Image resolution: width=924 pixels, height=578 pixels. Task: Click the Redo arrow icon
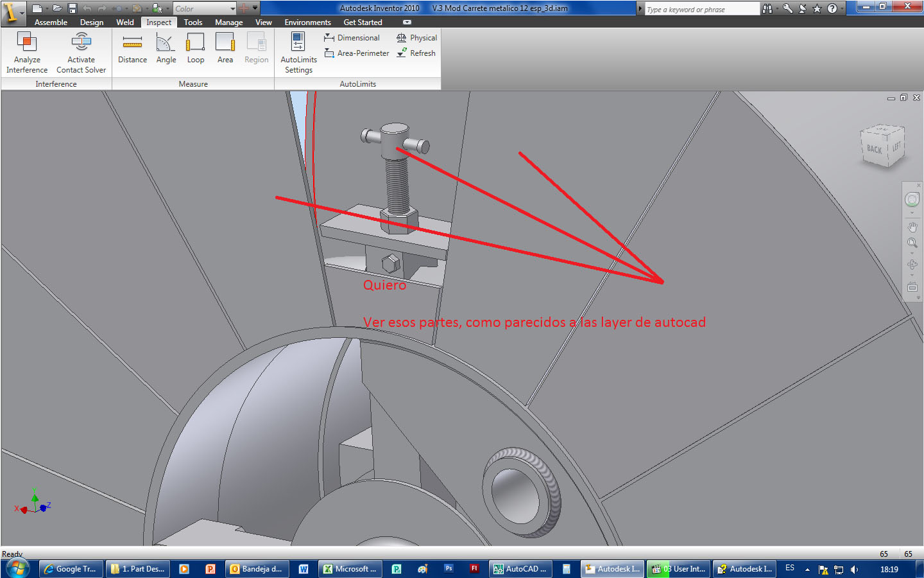tap(102, 8)
